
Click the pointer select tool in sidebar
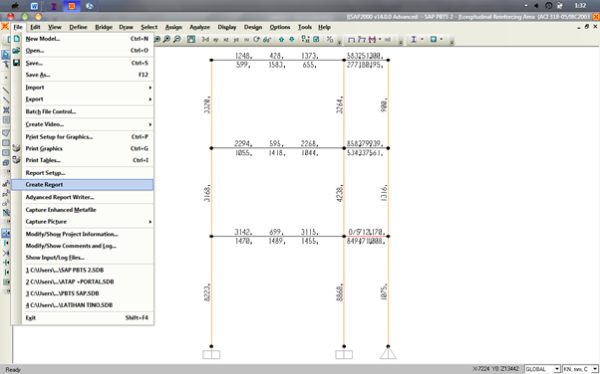[x=6, y=55]
